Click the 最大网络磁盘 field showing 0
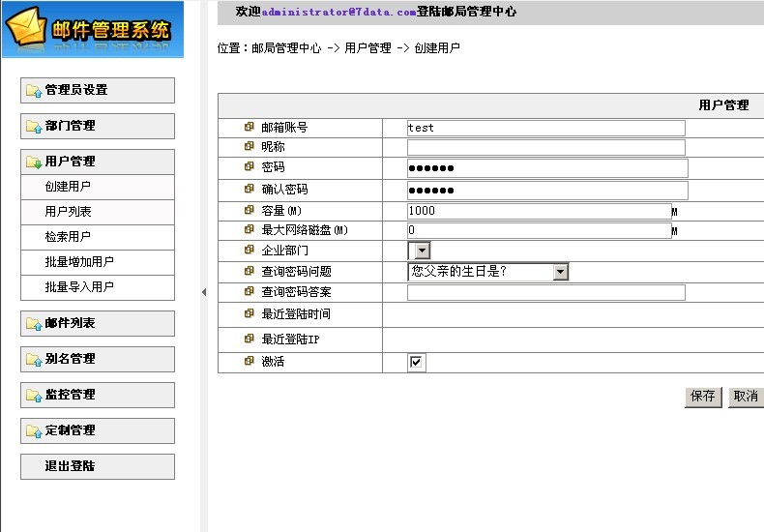 [x=540, y=230]
